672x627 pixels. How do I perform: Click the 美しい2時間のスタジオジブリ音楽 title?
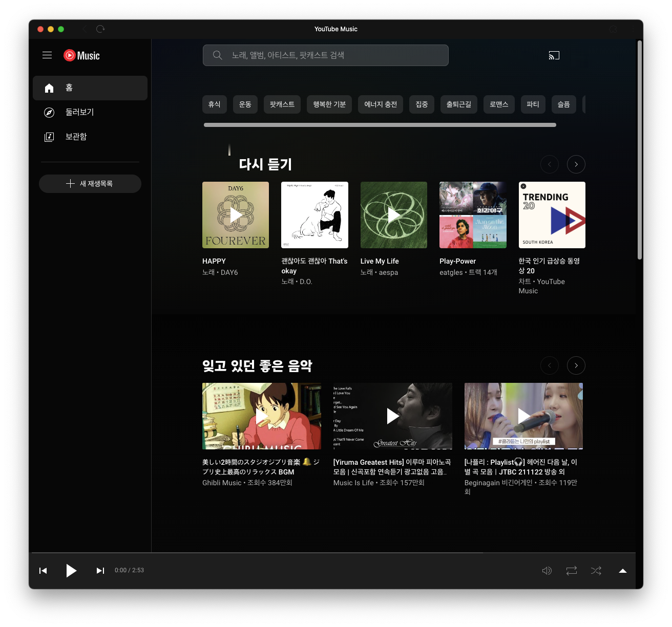[x=261, y=467]
